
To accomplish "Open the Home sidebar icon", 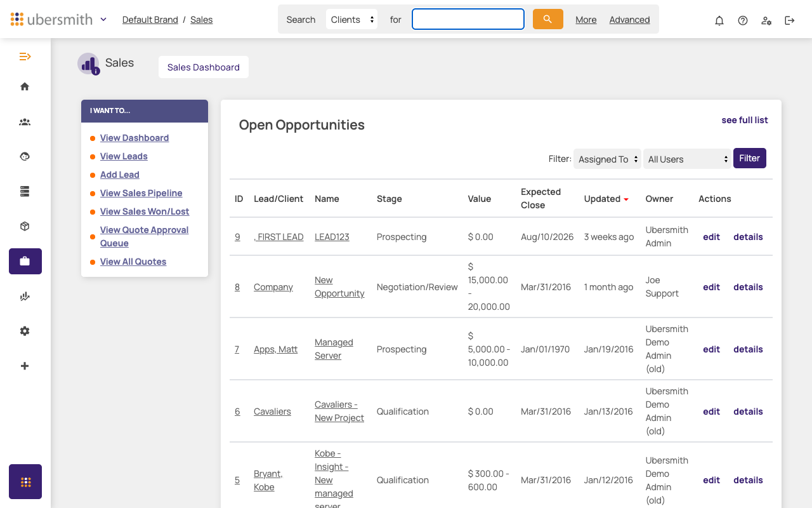I will click(25, 86).
